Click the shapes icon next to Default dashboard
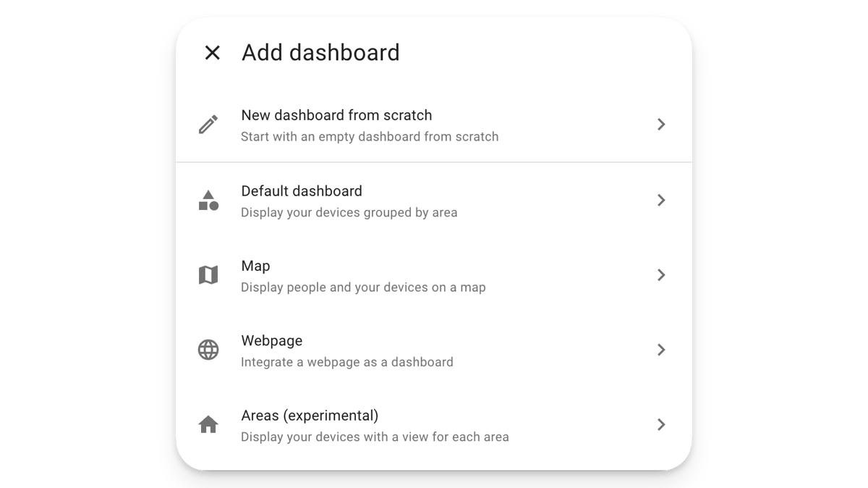 click(x=209, y=200)
